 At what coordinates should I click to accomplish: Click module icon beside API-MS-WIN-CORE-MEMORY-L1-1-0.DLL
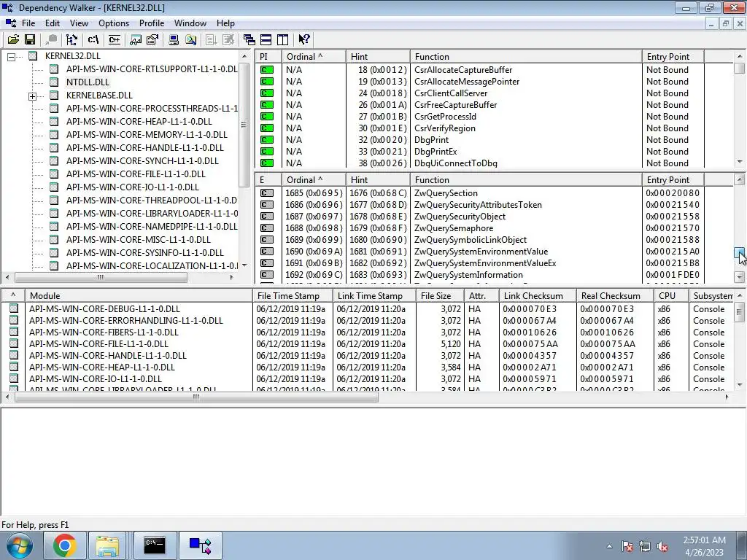pos(54,135)
